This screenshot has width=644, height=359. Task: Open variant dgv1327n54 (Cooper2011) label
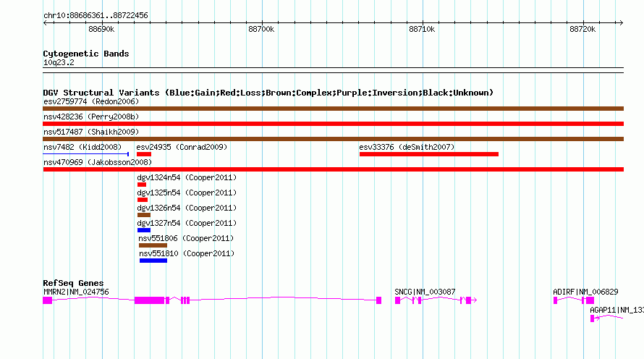tap(187, 223)
